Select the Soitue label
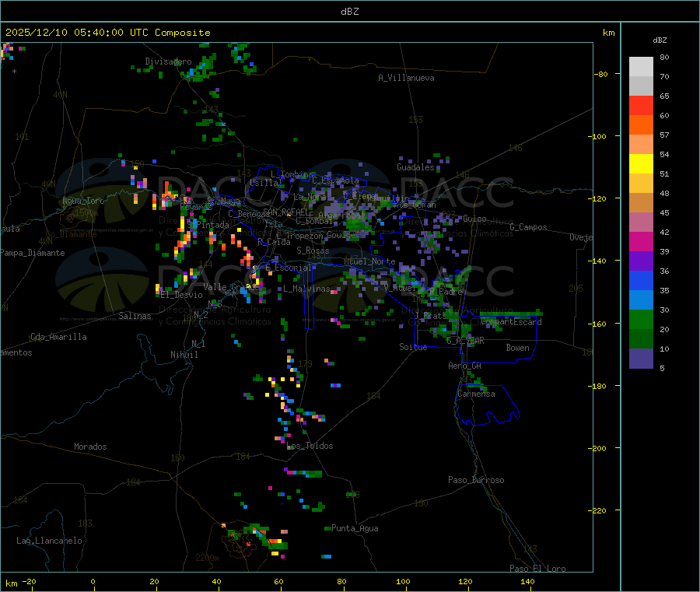 [413, 347]
